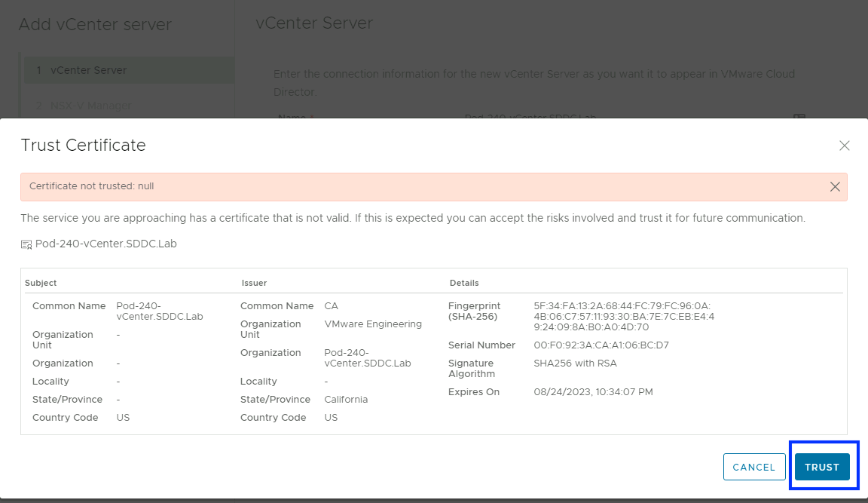The height and width of the screenshot is (503, 868).
Task: Click certificate icon beside Pod-240-vCenter.SDDC.Lab
Action: pos(26,244)
